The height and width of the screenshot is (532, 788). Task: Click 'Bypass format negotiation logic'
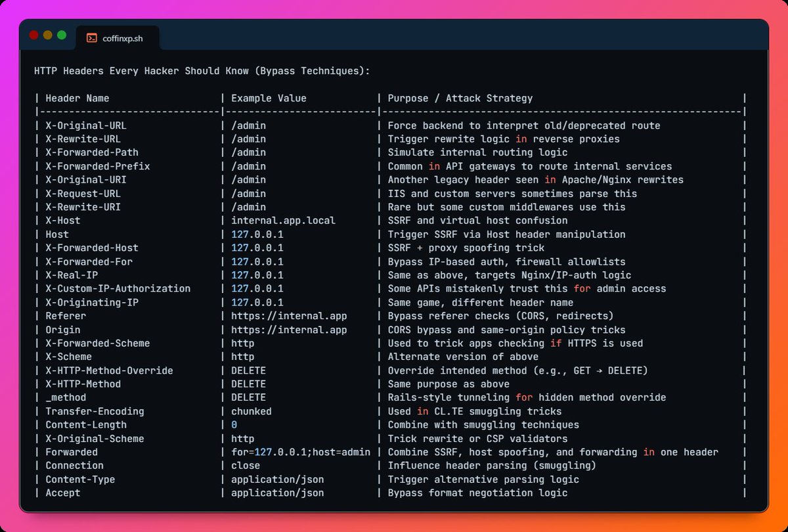tap(477, 493)
